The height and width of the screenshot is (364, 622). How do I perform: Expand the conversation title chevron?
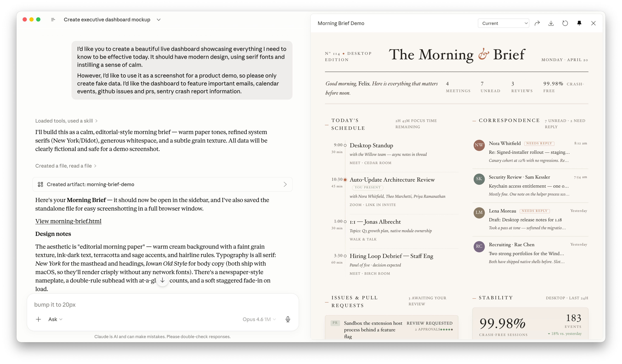(159, 19)
